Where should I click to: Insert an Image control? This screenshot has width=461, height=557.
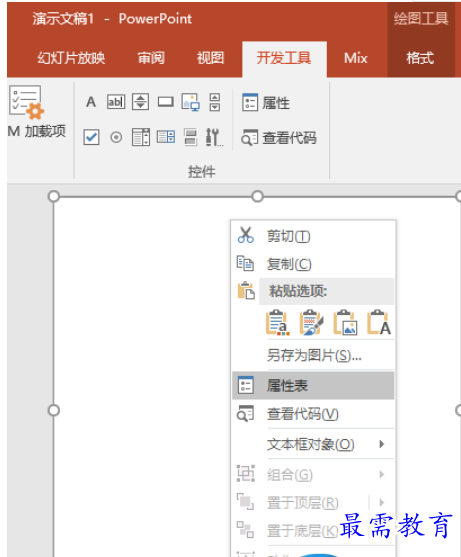click(190, 102)
